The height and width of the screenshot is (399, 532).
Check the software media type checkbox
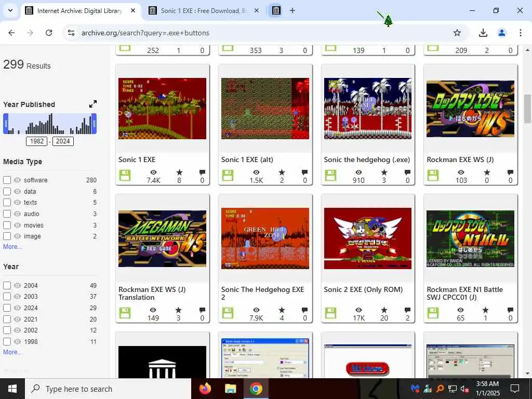click(x=7, y=180)
